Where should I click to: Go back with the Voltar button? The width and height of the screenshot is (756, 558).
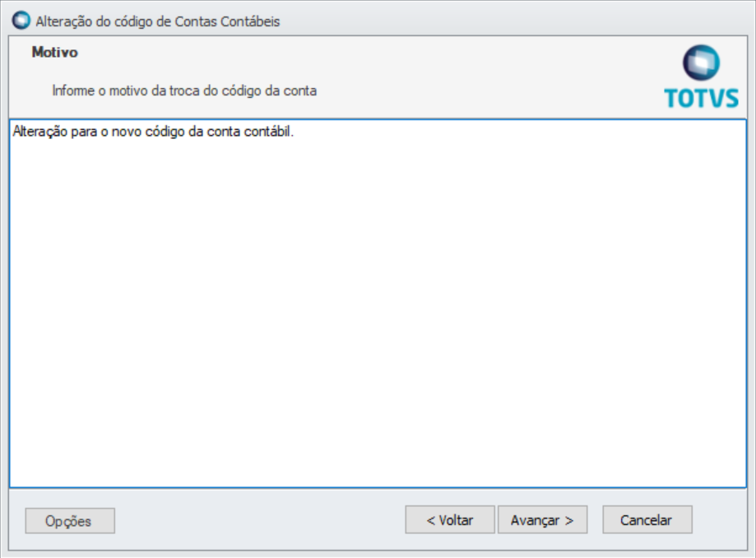(x=450, y=520)
